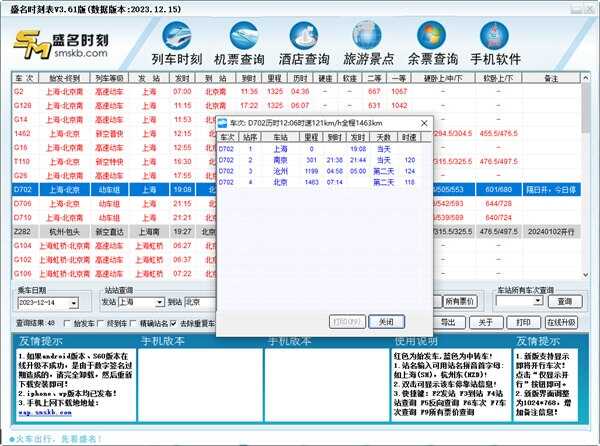Sort the list by 发时 column header
This screenshot has height=446, width=600.
[x=182, y=77]
